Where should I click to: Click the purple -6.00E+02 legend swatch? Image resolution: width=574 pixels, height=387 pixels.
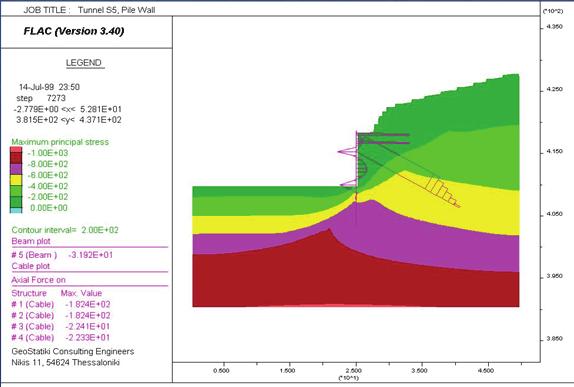point(16,169)
